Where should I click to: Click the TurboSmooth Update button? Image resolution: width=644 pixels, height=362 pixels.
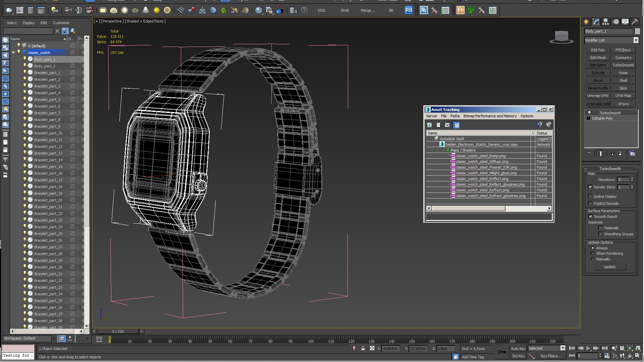pos(610,267)
